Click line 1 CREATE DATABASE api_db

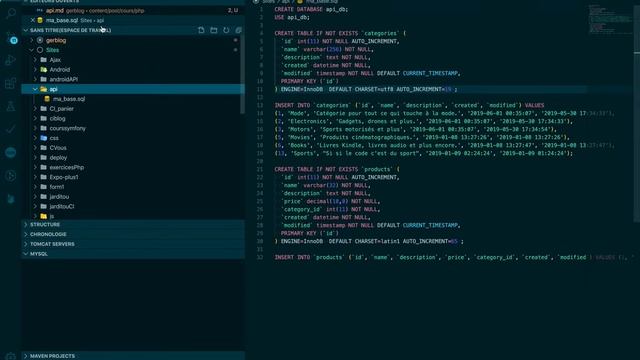311,9
